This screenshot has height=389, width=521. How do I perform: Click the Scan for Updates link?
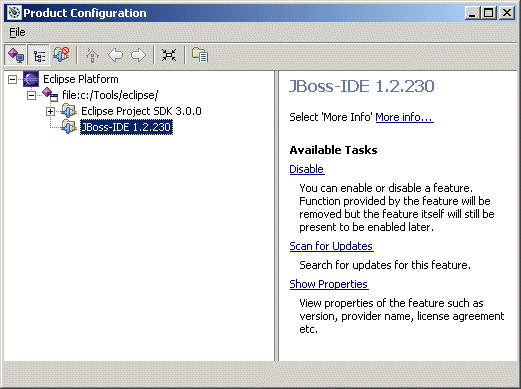point(331,246)
